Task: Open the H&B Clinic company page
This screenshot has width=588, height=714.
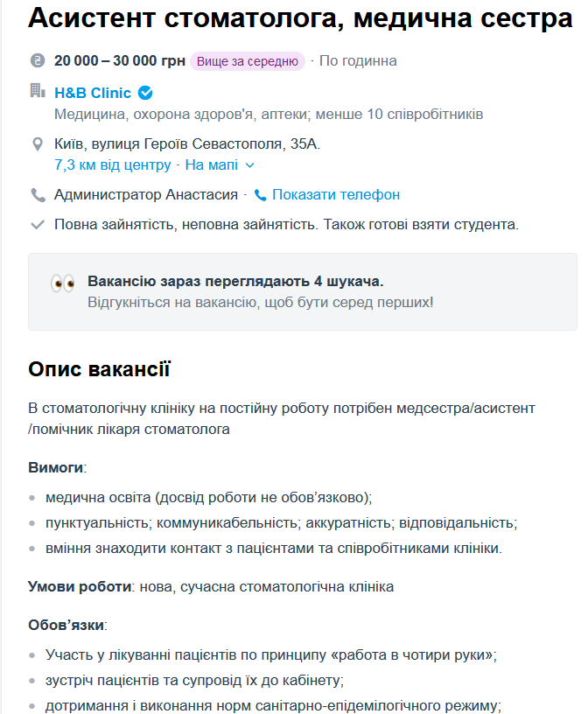Action: click(93, 93)
